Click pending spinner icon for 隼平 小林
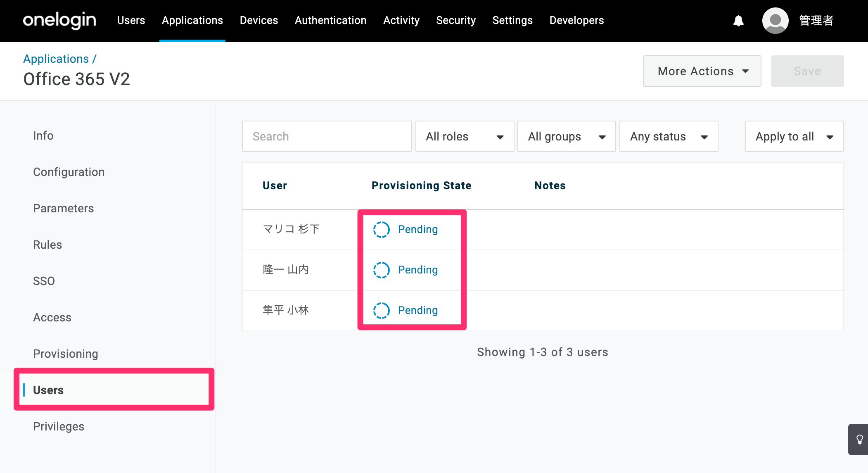Viewport: 868px width, 473px height. coord(381,310)
